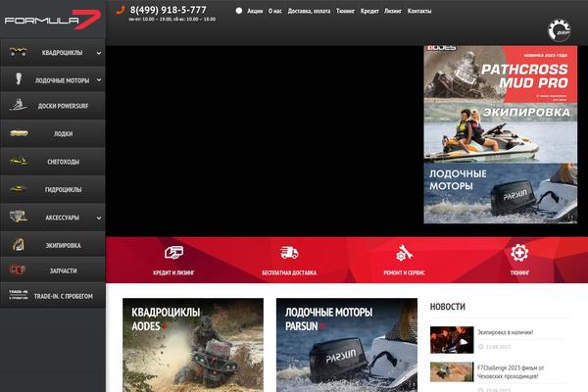Click the snowmobile icon beside Снегоходы
The image size is (588, 392).
(18, 161)
